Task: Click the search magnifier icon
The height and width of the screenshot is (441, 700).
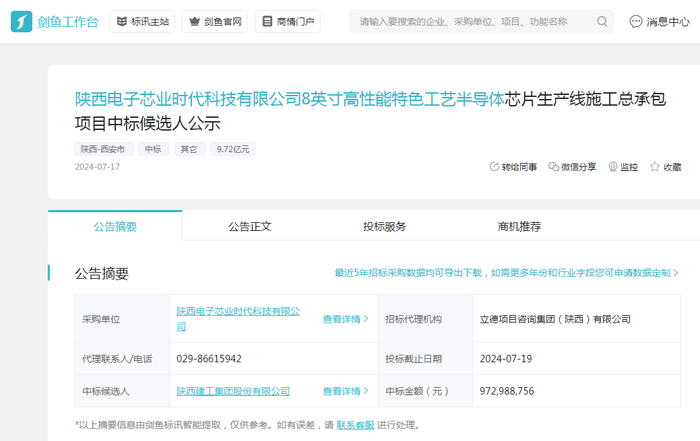Action: pos(602,21)
